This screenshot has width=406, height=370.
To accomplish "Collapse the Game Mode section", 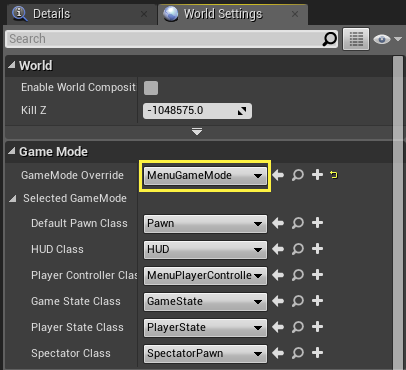I will [x=12, y=151].
